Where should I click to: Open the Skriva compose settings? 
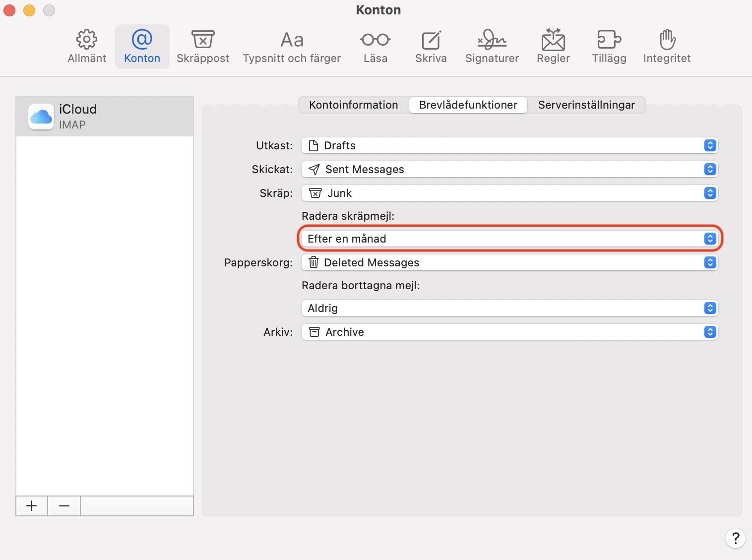pyautogui.click(x=431, y=47)
